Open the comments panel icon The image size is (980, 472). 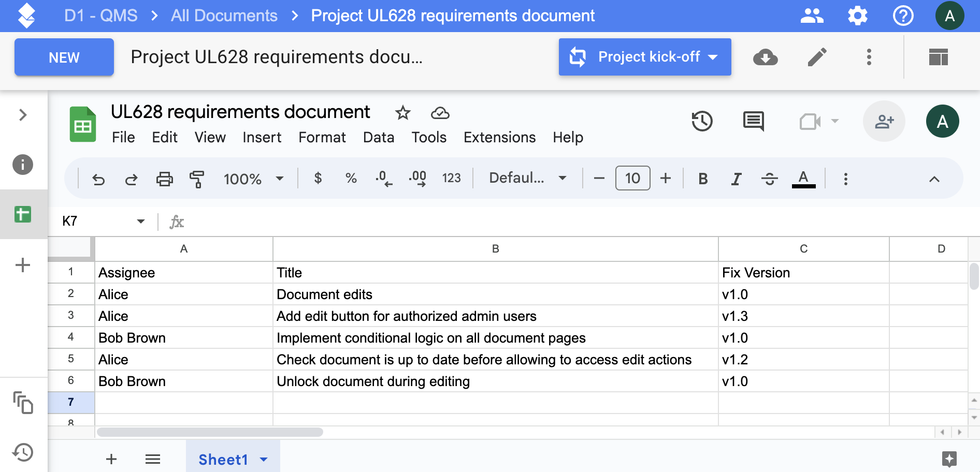point(753,122)
